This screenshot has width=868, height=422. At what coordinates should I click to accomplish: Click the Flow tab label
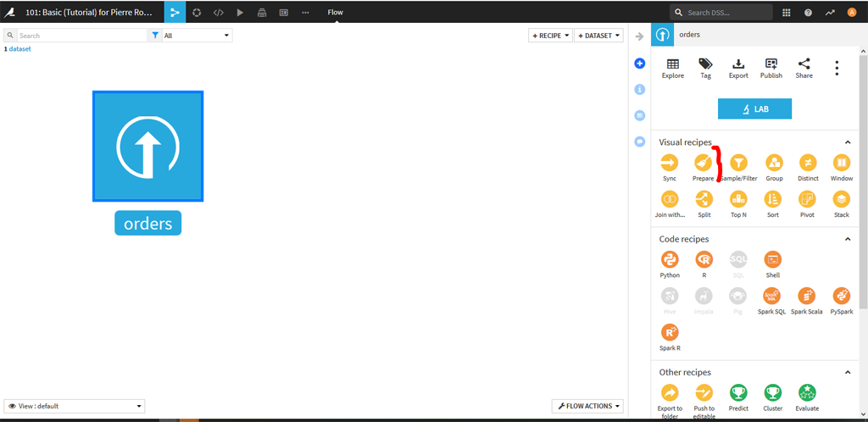point(335,12)
